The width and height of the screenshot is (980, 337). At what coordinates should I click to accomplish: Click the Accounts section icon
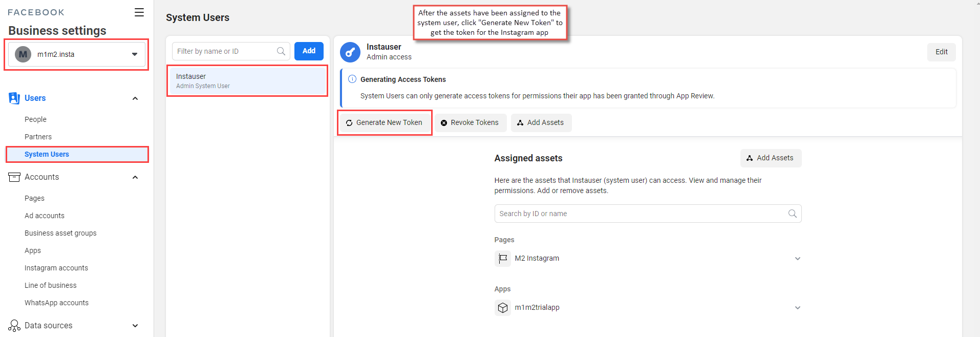14,177
